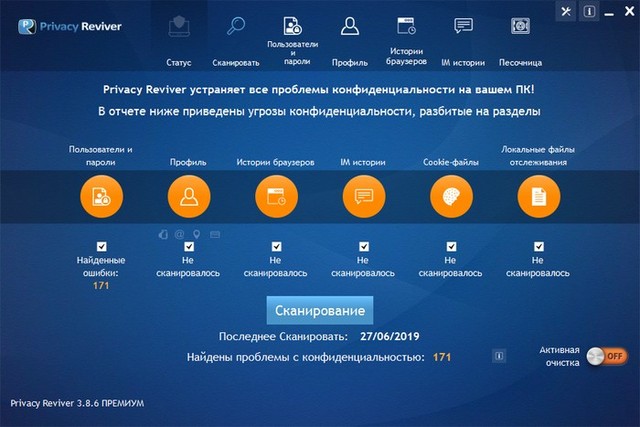The width and height of the screenshot is (640, 427).
Task: Click orange Истории браузеров circle
Action: coord(276,196)
